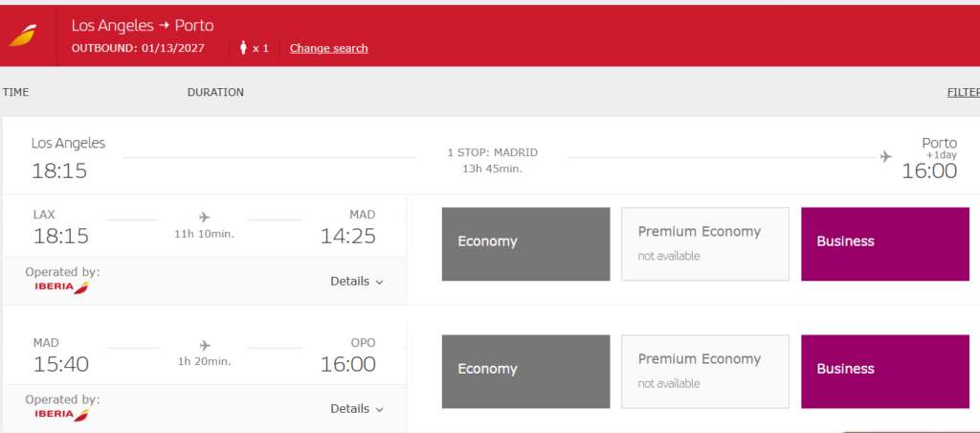Click the Iberia logo in the header
Image resolution: width=980 pixels, height=433 pixels.
[23, 35]
